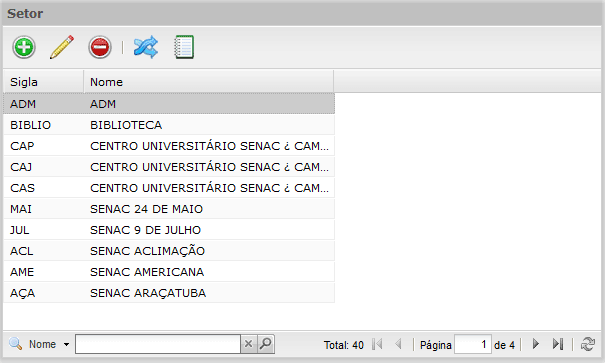Open the notepad report icon
This screenshot has height=363, width=605.
[x=184, y=47]
